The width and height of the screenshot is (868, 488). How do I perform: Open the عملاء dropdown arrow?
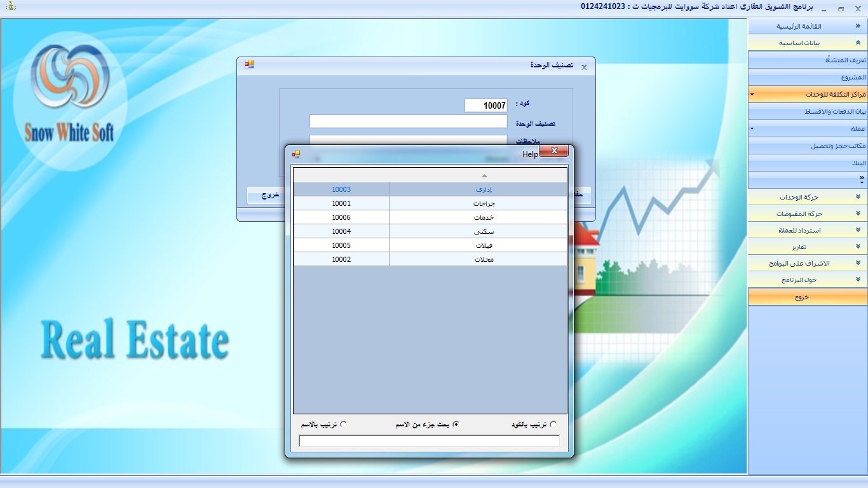(752, 128)
